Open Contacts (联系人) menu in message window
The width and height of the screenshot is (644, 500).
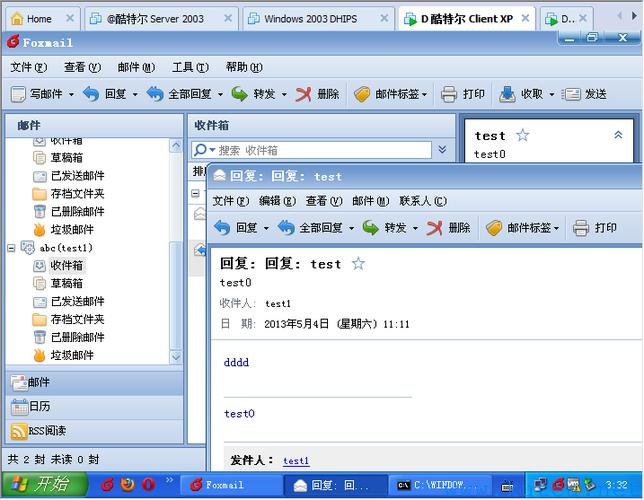click(423, 201)
